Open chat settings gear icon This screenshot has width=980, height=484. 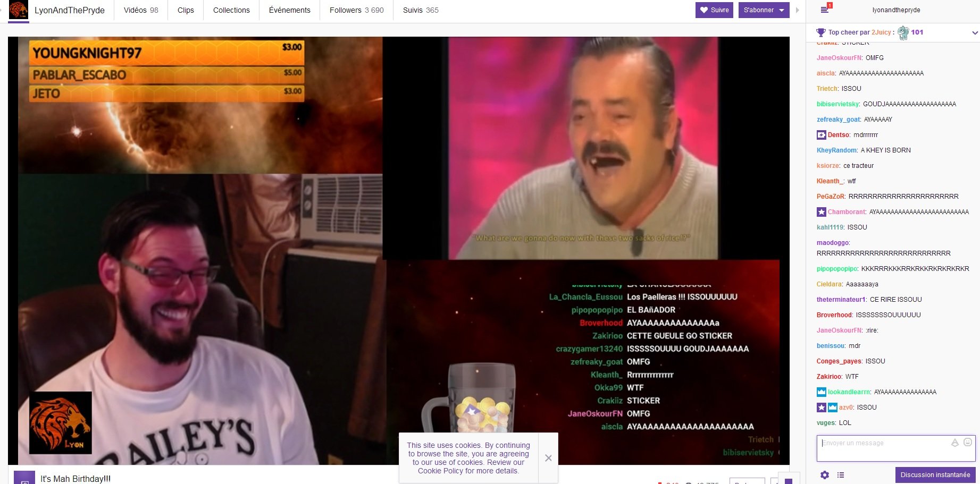[x=825, y=475]
